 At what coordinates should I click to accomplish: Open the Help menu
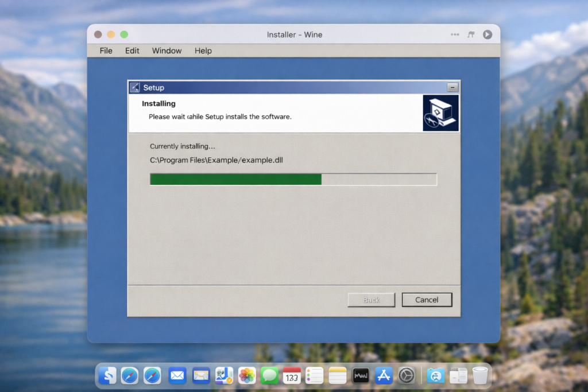pyautogui.click(x=203, y=51)
